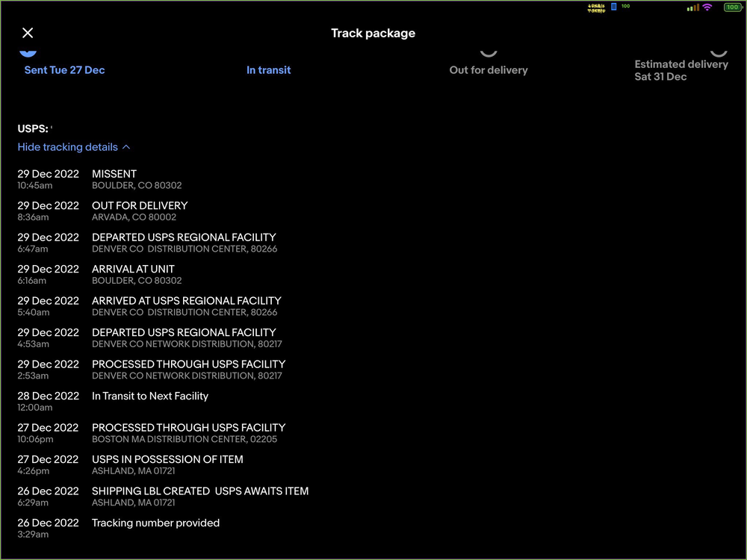
Task: Tap the yellow network speed indicator
Action: tap(596, 7)
